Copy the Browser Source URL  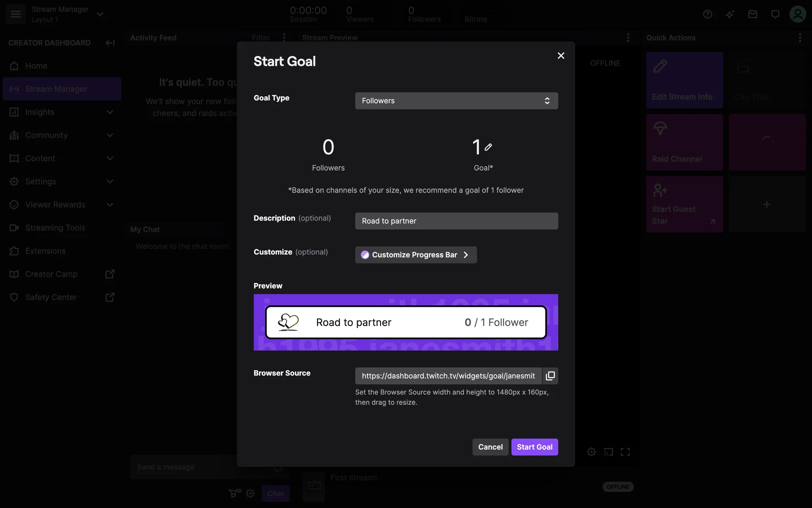550,376
